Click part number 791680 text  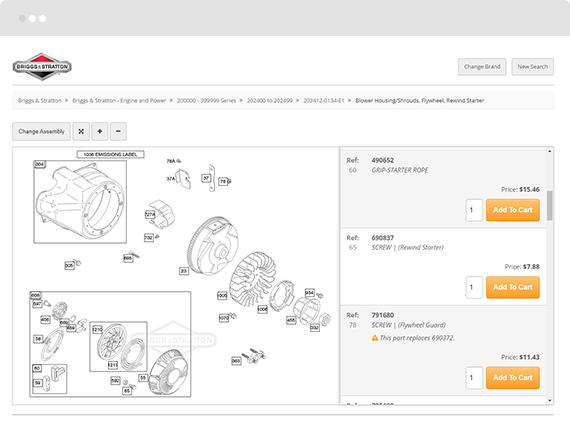pyautogui.click(x=382, y=315)
